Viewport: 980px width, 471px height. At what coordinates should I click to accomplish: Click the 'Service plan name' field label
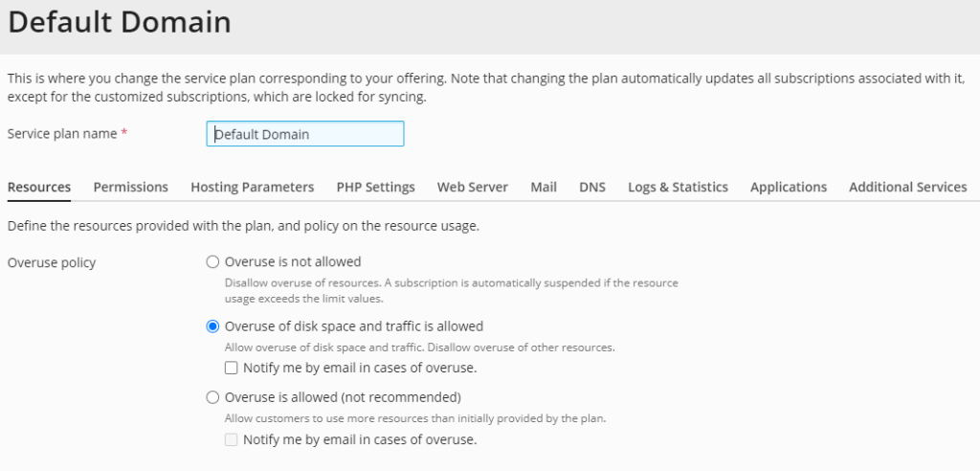[x=61, y=134]
